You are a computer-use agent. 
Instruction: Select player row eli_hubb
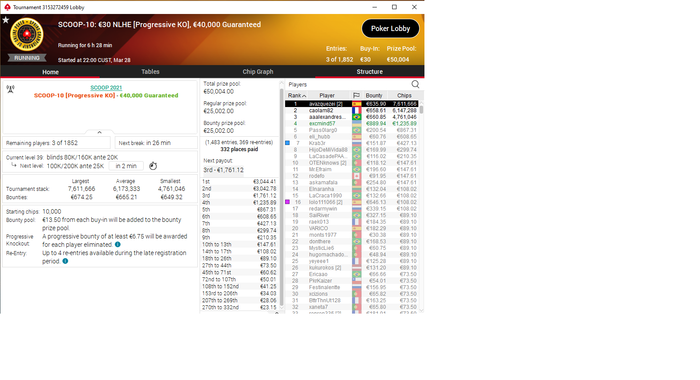(x=351, y=137)
